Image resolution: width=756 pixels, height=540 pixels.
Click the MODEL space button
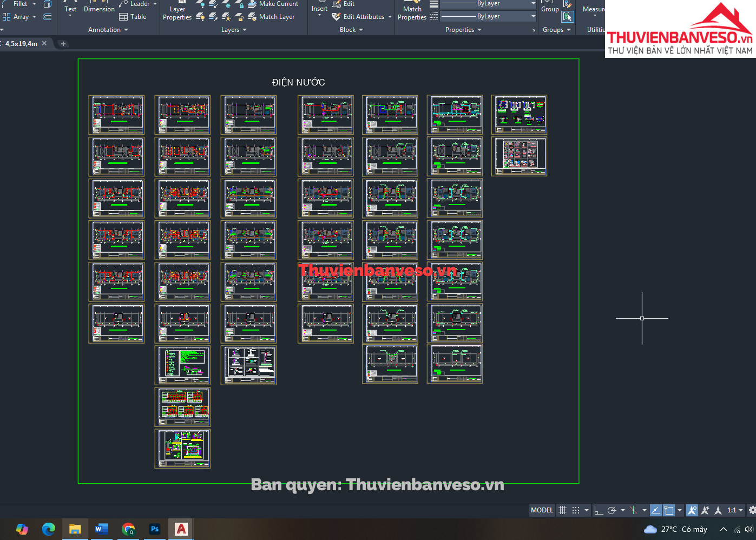pyautogui.click(x=542, y=510)
